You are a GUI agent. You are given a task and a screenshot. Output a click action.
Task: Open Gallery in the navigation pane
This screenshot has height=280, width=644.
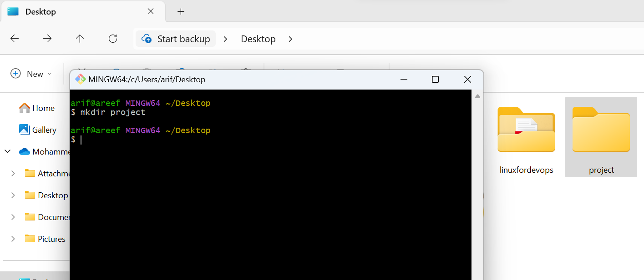click(x=38, y=130)
